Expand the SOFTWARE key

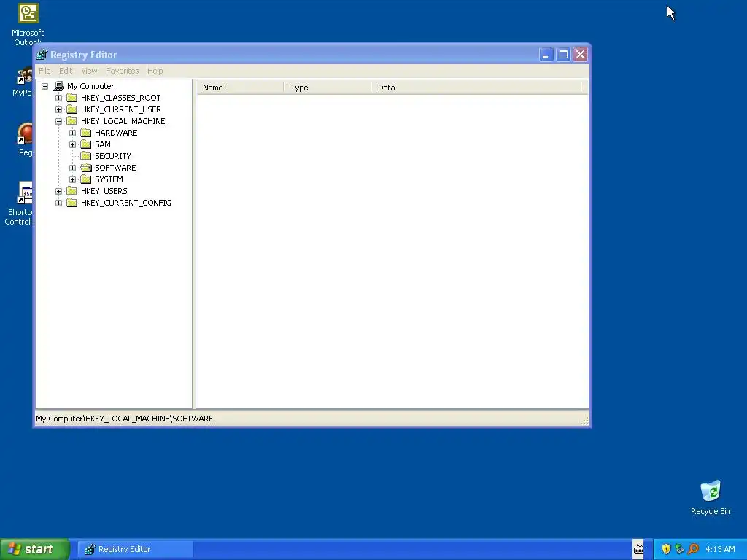72,168
